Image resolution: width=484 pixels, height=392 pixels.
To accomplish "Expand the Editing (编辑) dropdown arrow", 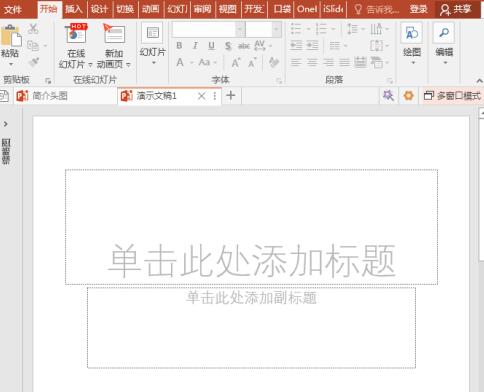I will pyautogui.click(x=445, y=63).
